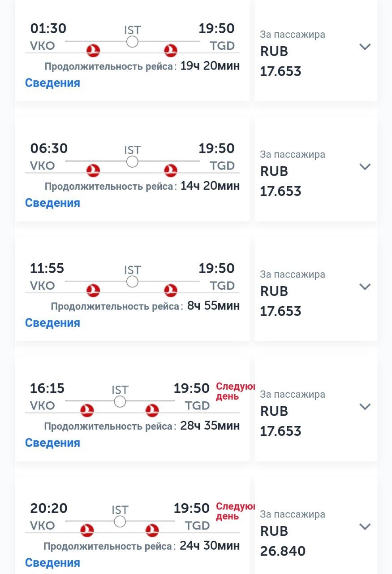
Task: Click IST stopover circle on 20:20 flight
Action: click(x=120, y=522)
